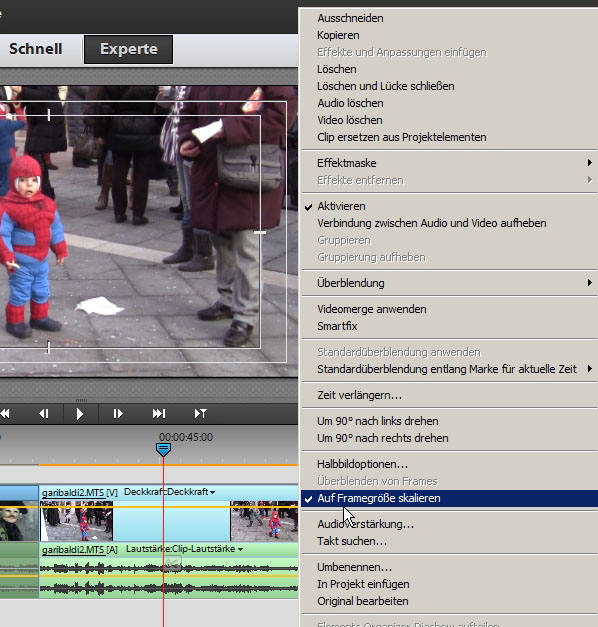The height and width of the screenshot is (627, 598).
Task: Toggle Auf Framegröße skalieren option
Action: click(x=449, y=498)
